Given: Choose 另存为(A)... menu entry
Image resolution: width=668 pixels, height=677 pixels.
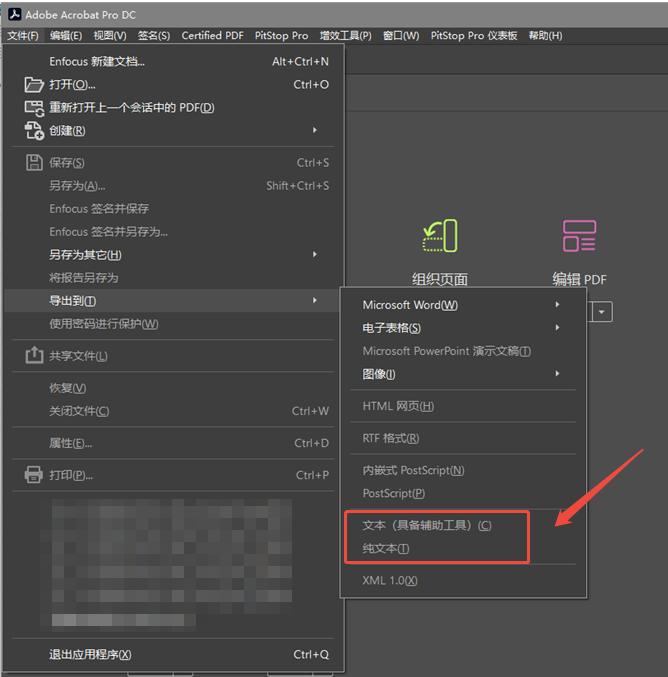Looking at the screenshot, I should point(173,186).
